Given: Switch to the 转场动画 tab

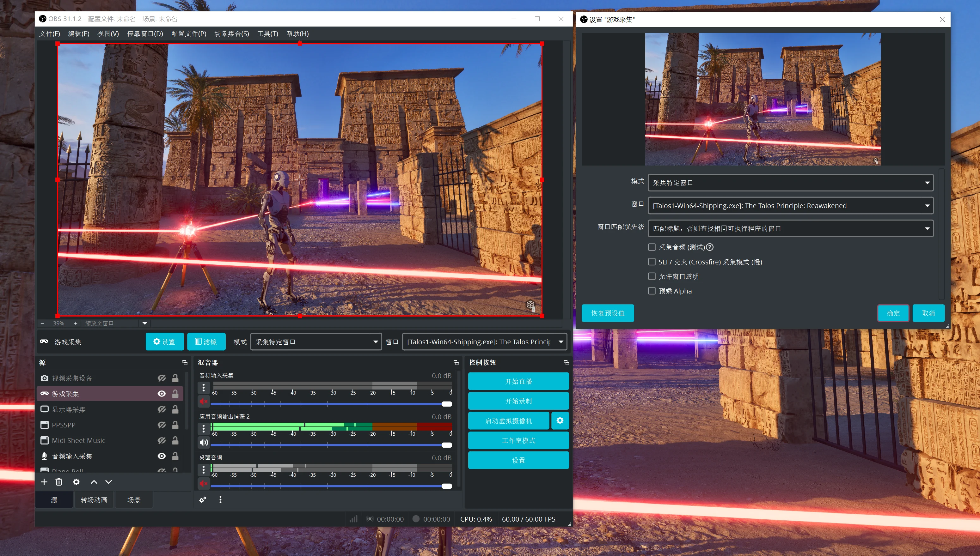Looking at the screenshot, I should tap(94, 499).
